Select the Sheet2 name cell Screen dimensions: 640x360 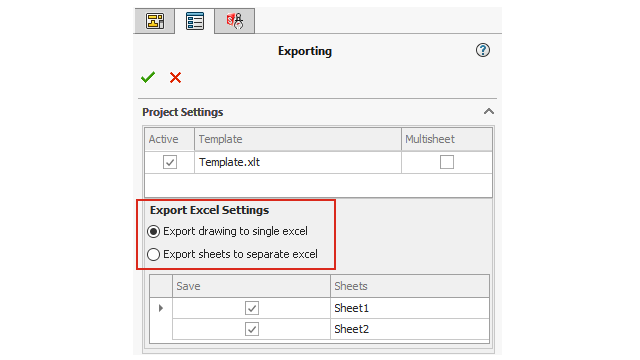pos(410,329)
